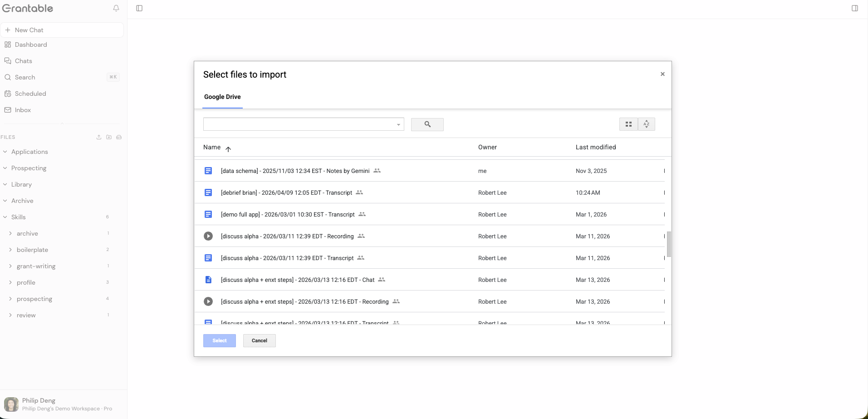Switch to grid view in file picker
This screenshot has height=419, width=868.
(x=628, y=124)
